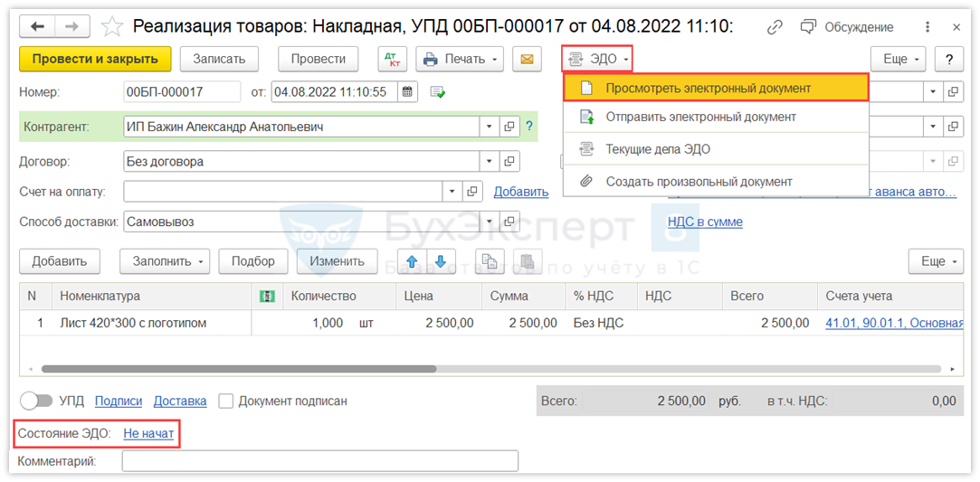Screen dimensions: 980x482
Task: Move row down with blue arrow
Action: click(441, 261)
